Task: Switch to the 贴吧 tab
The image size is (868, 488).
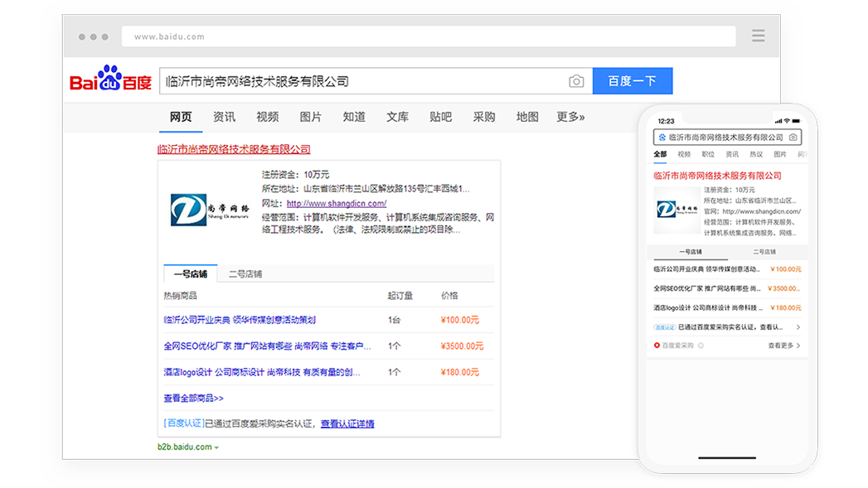Action: [x=440, y=117]
